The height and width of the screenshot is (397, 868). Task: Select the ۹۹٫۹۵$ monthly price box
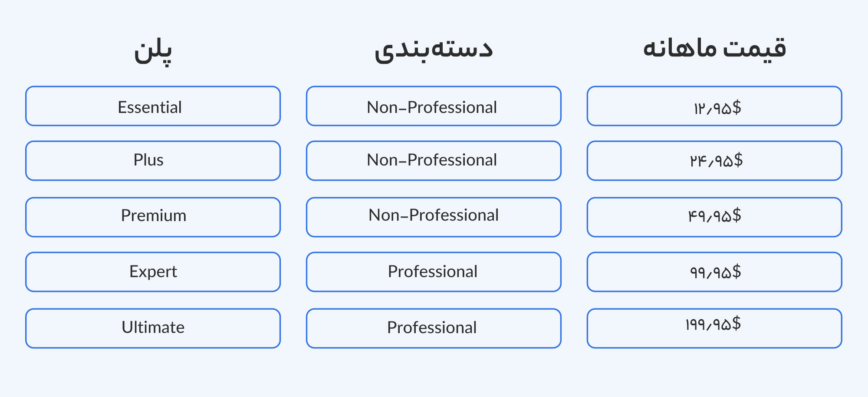[x=714, y=272]
